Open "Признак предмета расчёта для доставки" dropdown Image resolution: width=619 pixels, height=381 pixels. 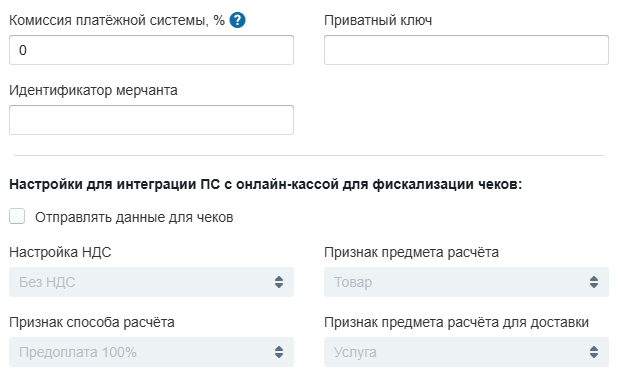(466, 352)
